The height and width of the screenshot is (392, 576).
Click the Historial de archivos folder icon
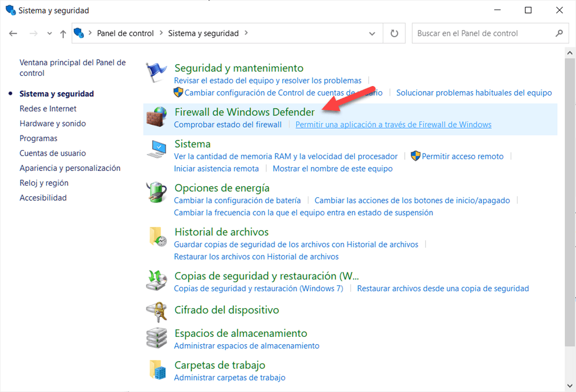(158, 236)
